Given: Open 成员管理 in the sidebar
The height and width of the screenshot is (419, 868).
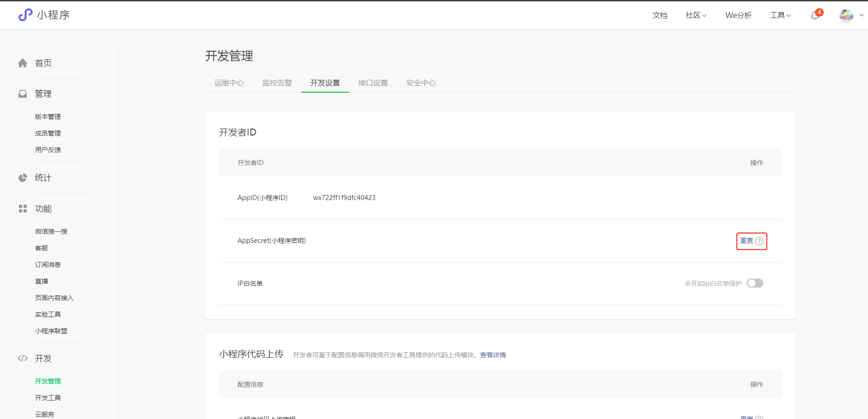Looking at the screenshot, I should [x=48, y=133].
